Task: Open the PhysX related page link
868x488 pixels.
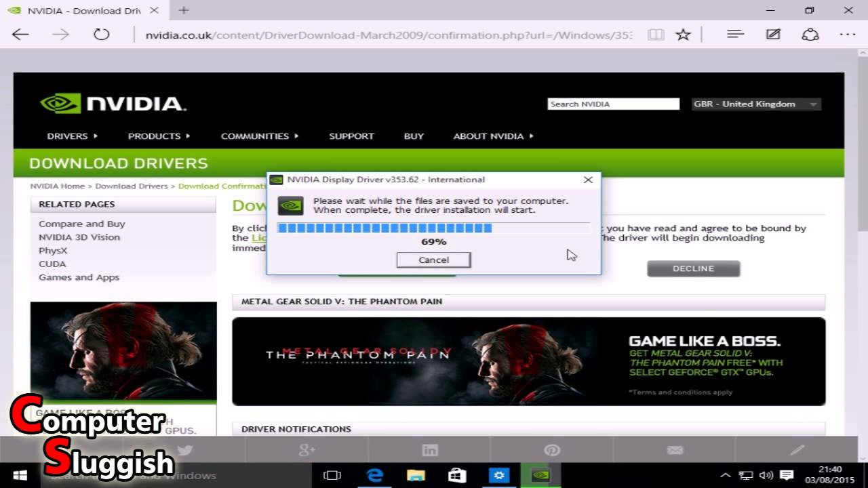Action: (x=53, y=251)
